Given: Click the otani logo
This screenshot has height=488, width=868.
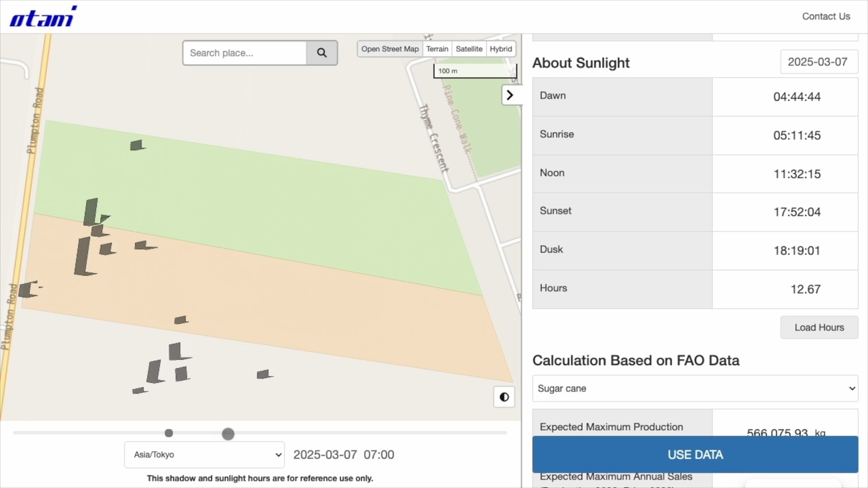Looking at the screenshot, I should click(43, 17).
